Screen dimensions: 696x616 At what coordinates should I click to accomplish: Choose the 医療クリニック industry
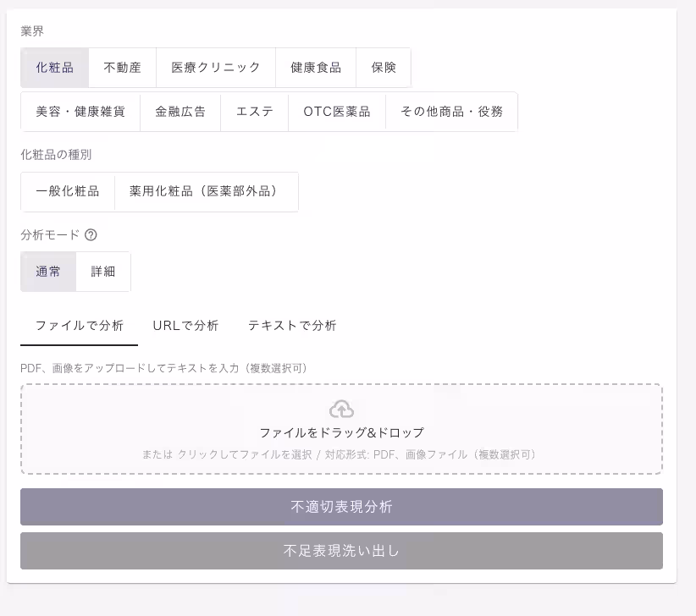tap(215, 68)
